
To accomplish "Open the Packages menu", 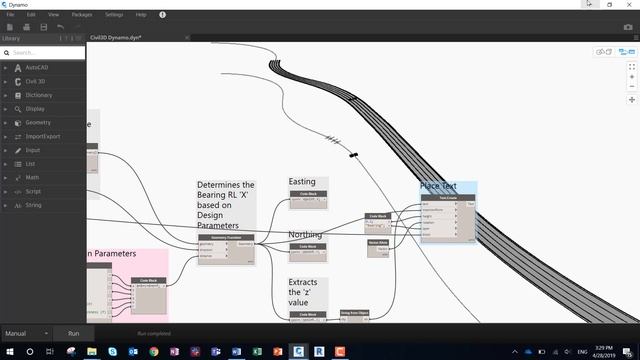I will click(x=82, y=15).
